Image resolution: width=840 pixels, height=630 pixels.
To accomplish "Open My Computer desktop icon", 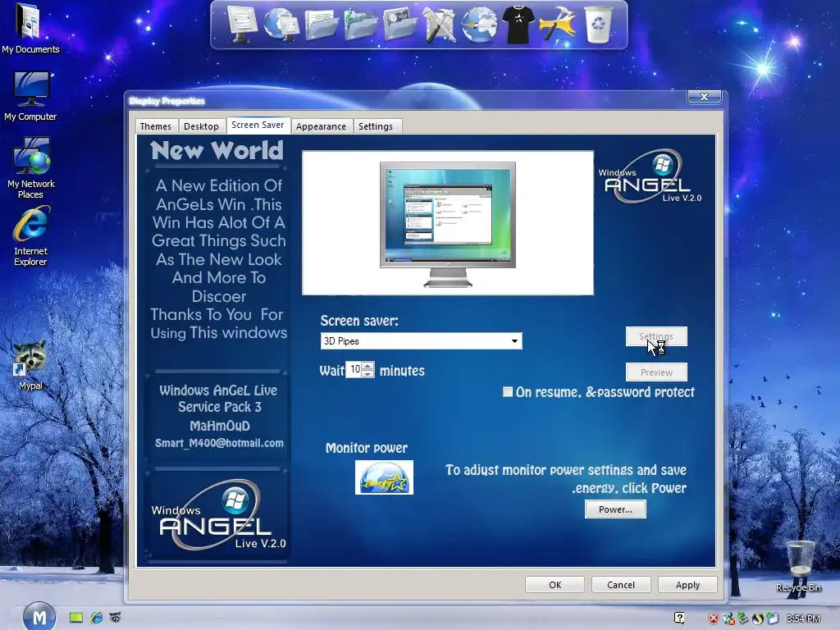I will (x=30, y=97).
